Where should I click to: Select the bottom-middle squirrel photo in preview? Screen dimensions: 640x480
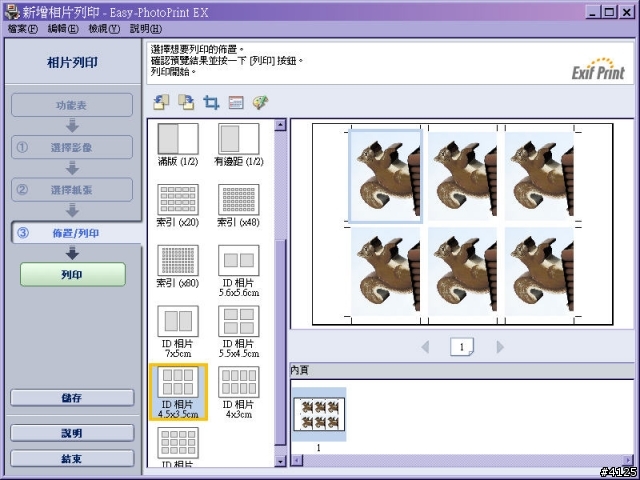(462, 271)
